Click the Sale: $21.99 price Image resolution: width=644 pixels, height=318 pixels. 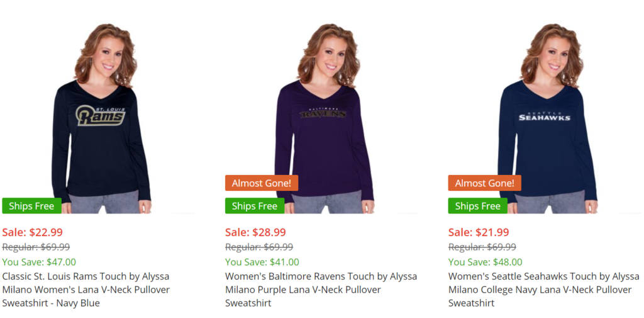point(479,232)
